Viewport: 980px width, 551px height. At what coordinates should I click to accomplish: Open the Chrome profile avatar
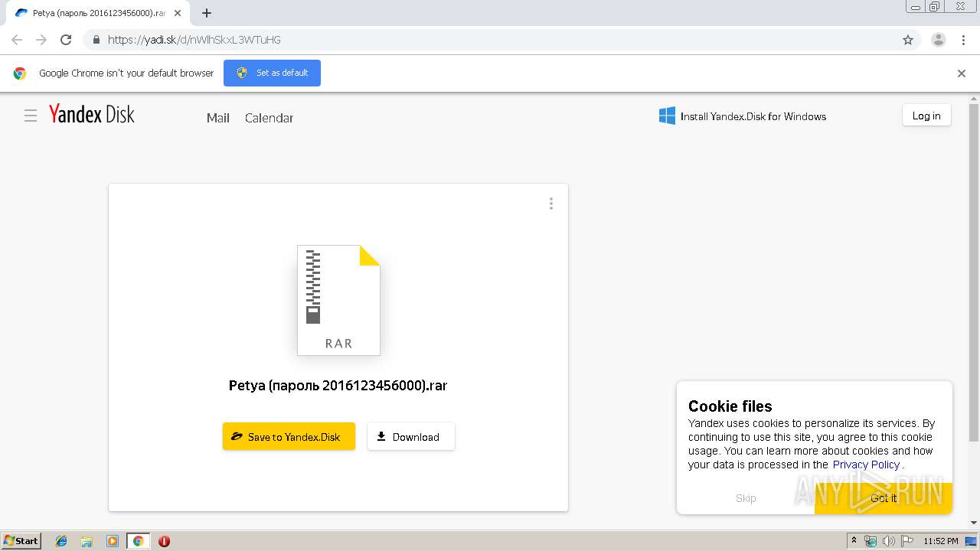[x=939, y=40]
